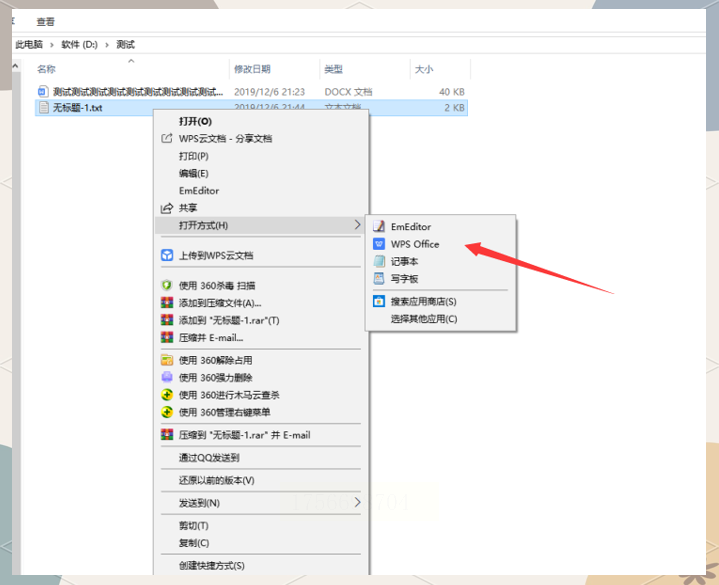The width and height of the screenshot is (719, 585).
Task: Click the WinRAR icon beside 压缩并 E-mail
Action: 167,337
